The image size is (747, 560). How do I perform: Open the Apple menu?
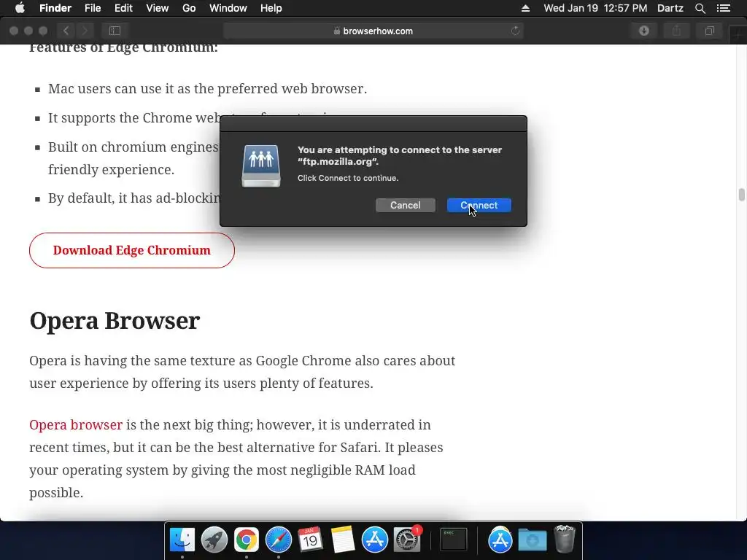click(x=20, y=8)
